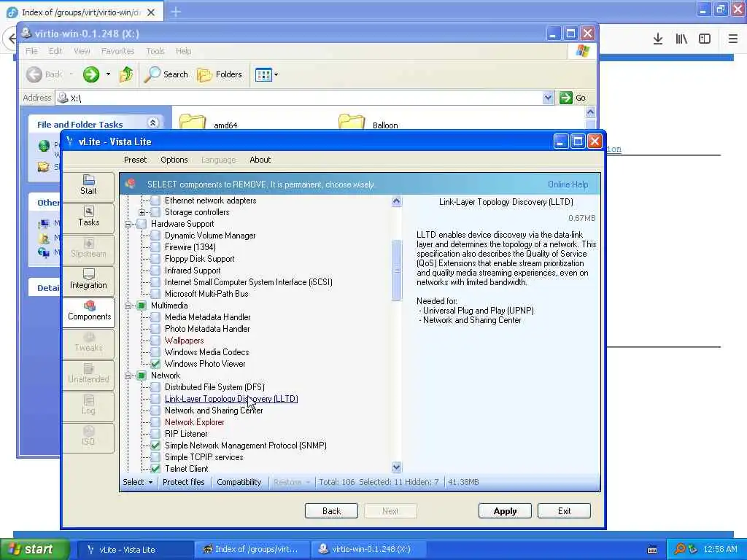Open the Windows start button
Image resolution: width=747 pixels, height=560 pixels.
(35, 549)
